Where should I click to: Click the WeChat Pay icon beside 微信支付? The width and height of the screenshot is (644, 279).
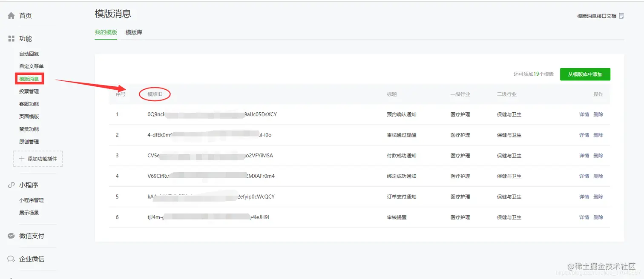coord(11,236)
